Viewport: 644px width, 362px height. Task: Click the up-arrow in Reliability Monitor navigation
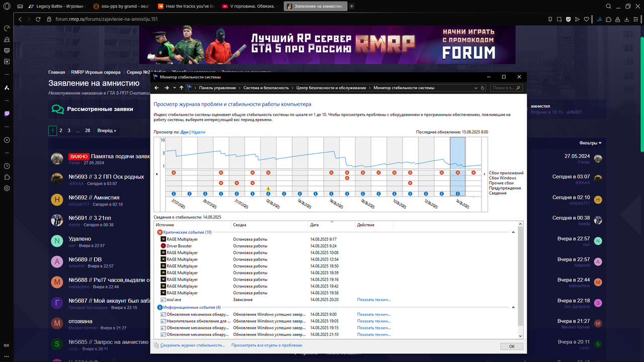181,87
